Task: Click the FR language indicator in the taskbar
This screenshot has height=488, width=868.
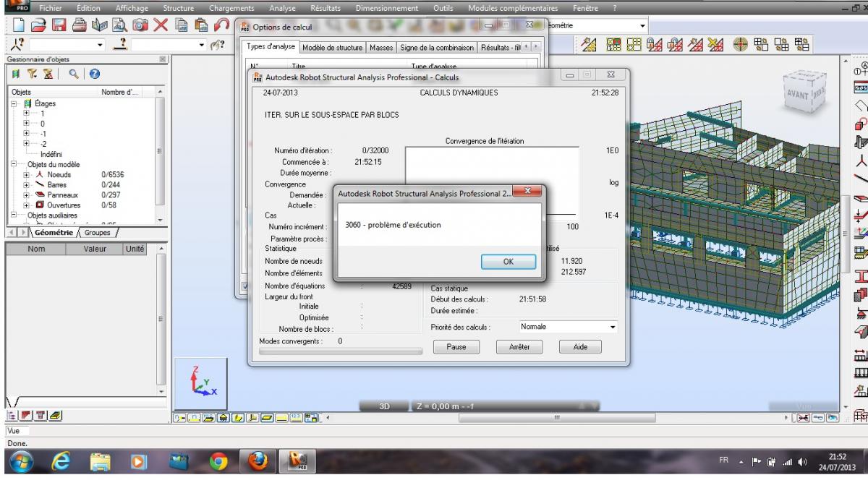Action: 724,461
